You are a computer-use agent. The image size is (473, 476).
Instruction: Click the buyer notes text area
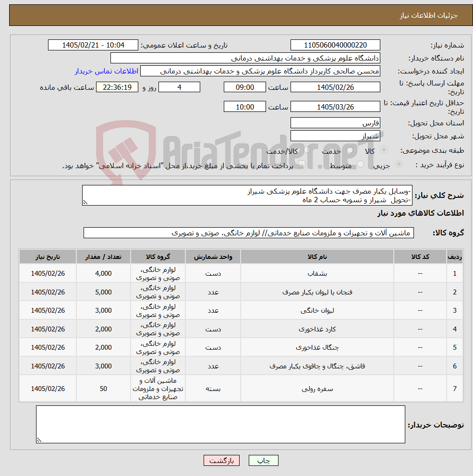pos(220,425)
